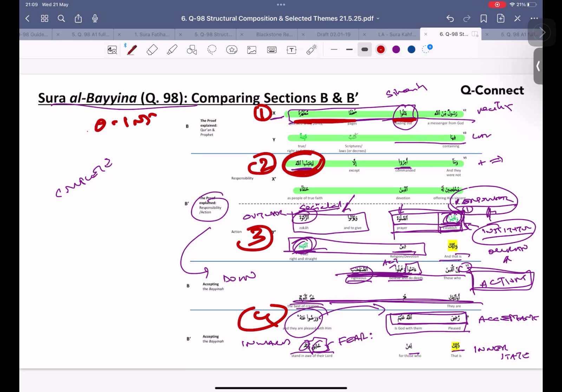Start audio recording with the microphone icon

(95, 19)
